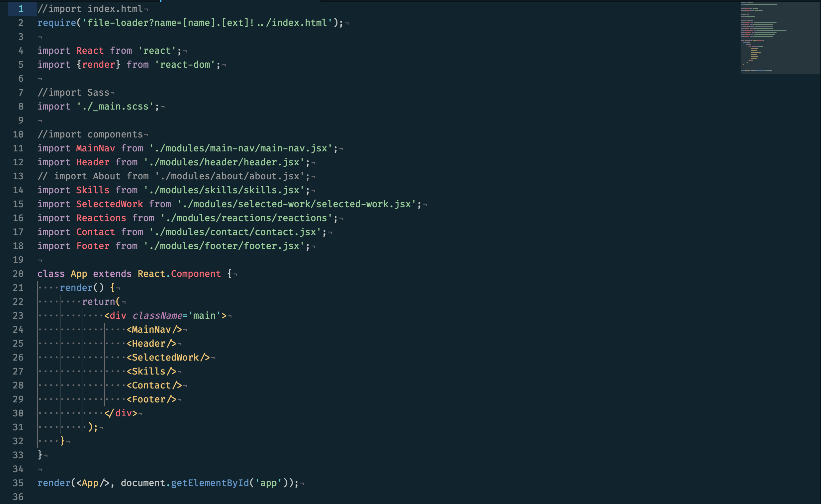Click the commented-out import About line 13
Screen dimensions: 821x504
(x=176, y=176)
